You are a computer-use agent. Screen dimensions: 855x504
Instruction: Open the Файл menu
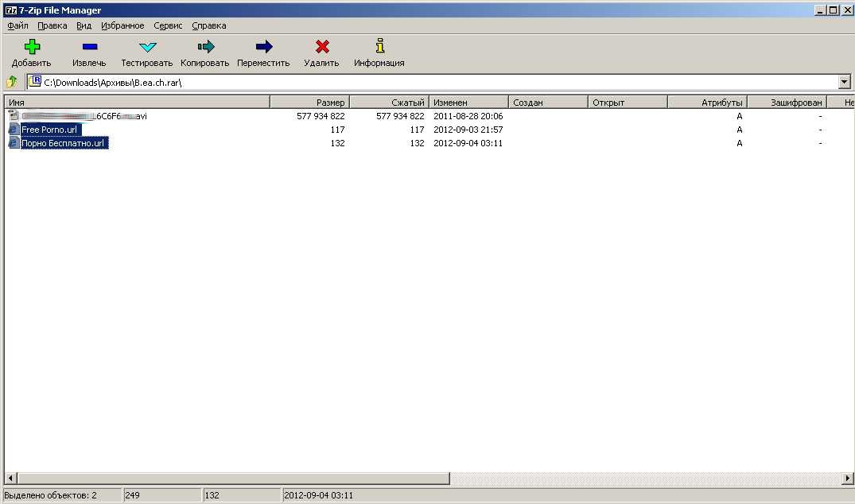[x=17, y=25]
